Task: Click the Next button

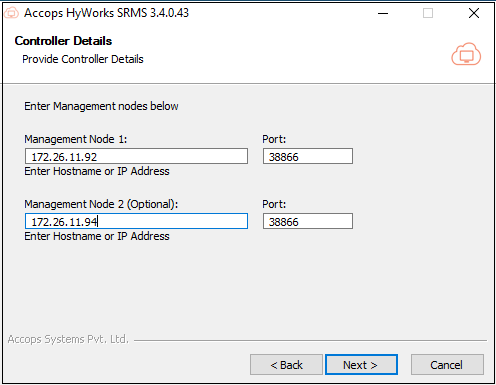Action: point(361,365)
